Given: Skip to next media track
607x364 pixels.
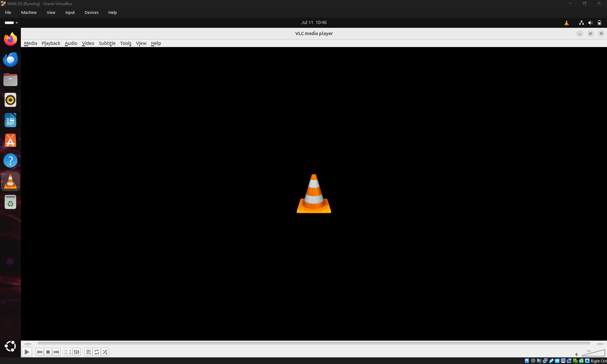Looking at the screenshot, I should (x=56, y=352).
